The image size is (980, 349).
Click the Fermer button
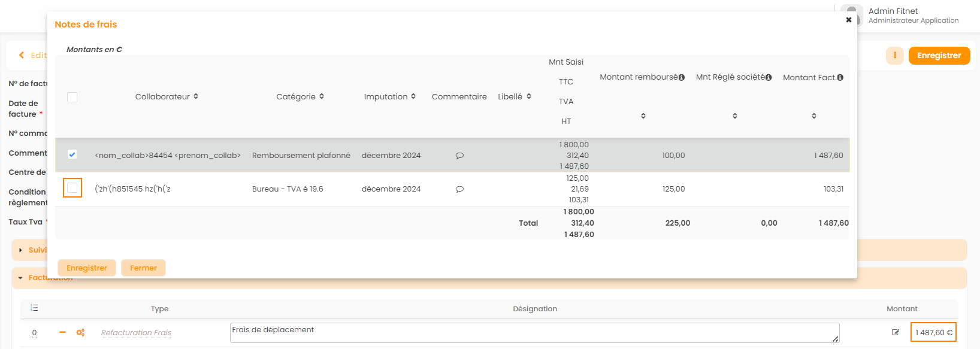(x=143, y=268)
